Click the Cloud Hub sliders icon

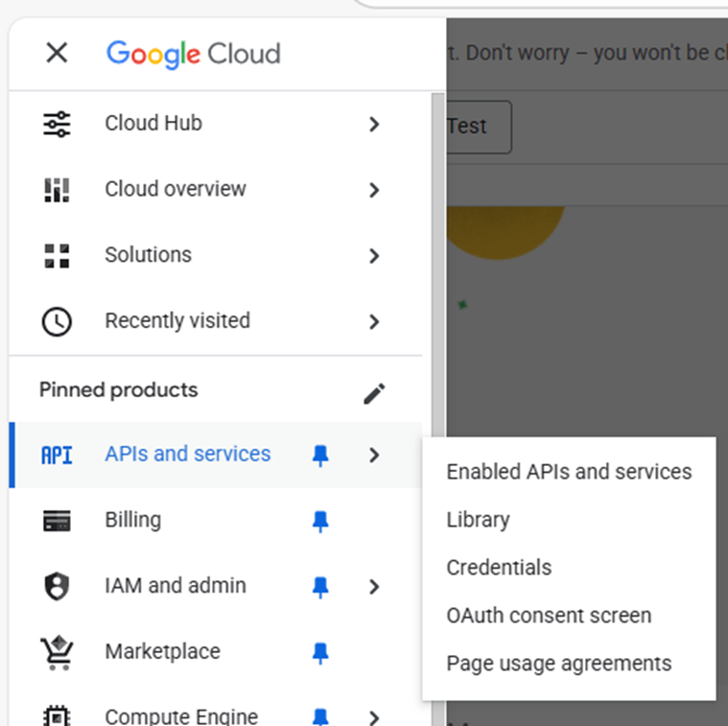point(57,124)
